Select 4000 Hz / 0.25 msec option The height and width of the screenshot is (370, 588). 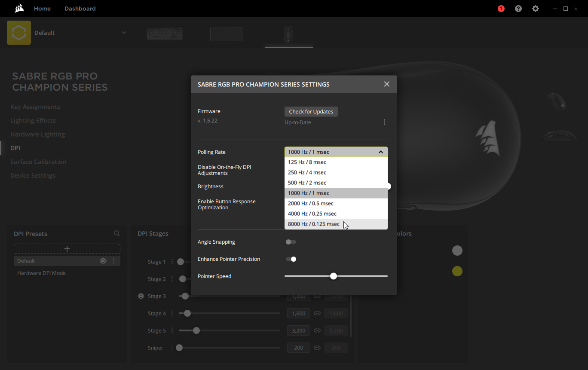pyautogui.click(x=336, y=214)
